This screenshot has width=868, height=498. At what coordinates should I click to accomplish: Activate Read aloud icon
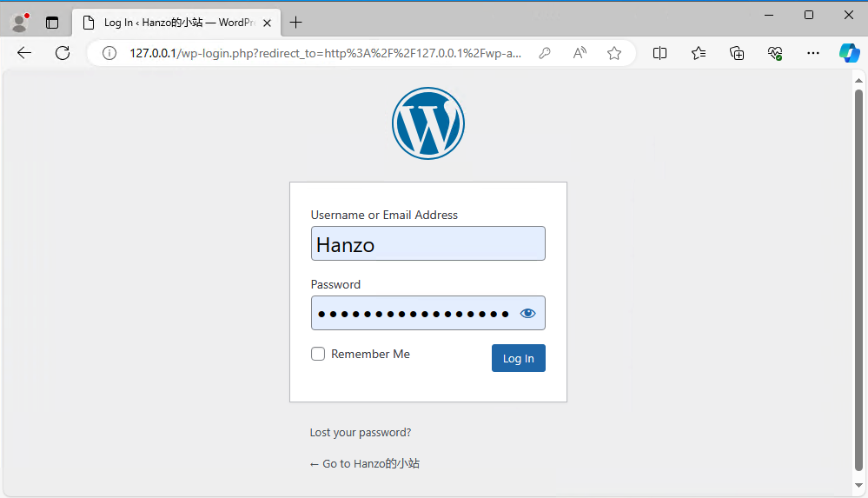[x=580, y=53]
